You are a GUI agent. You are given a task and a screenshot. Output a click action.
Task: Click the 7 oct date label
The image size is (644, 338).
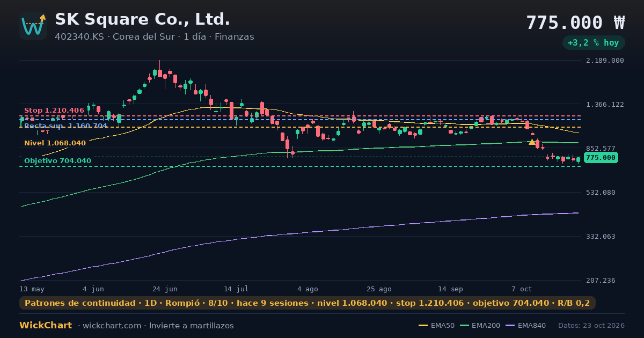tap(522, 289)
